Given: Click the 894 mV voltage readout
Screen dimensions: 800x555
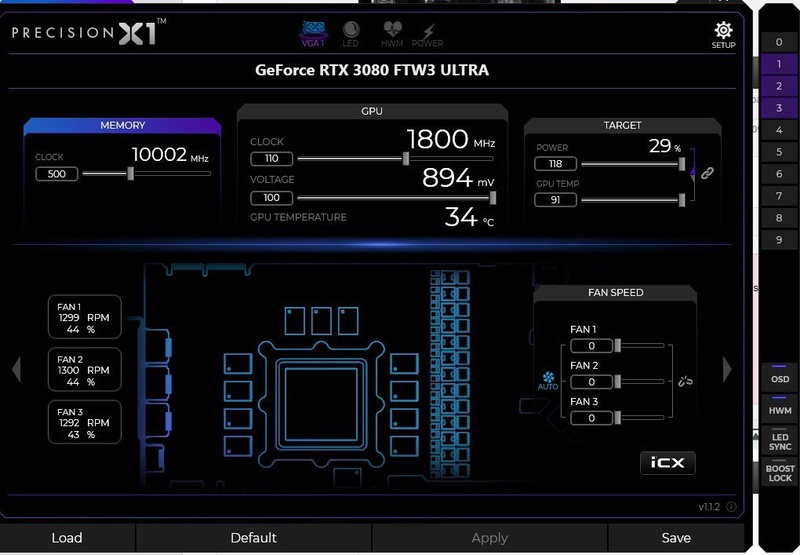Looking at the screenshot, I should tap(458, 178).
